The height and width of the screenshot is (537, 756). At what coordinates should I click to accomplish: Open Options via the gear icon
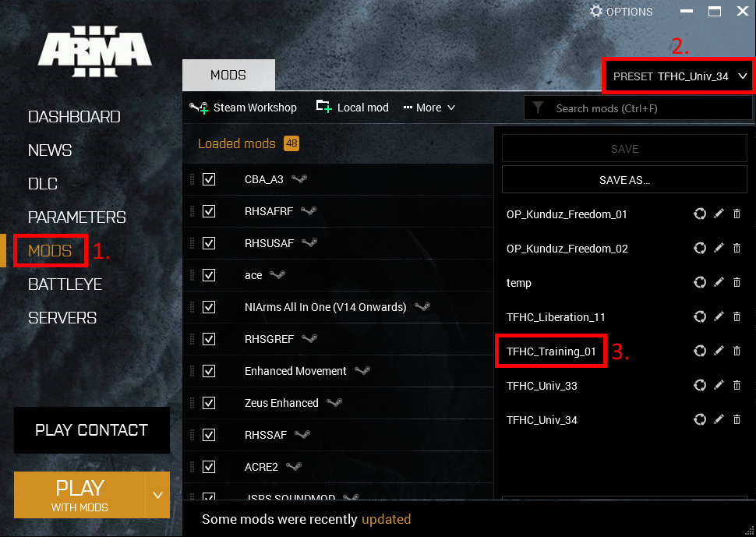(596, 11)
